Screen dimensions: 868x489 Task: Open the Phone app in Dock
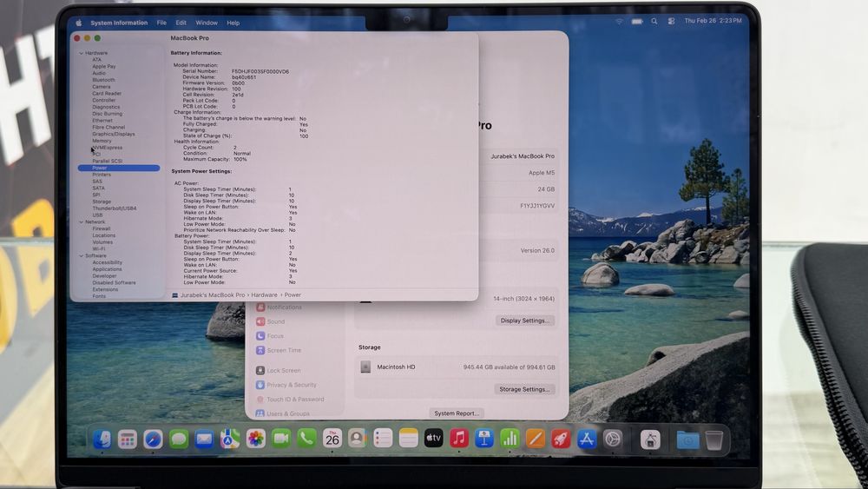pos(306,439)
